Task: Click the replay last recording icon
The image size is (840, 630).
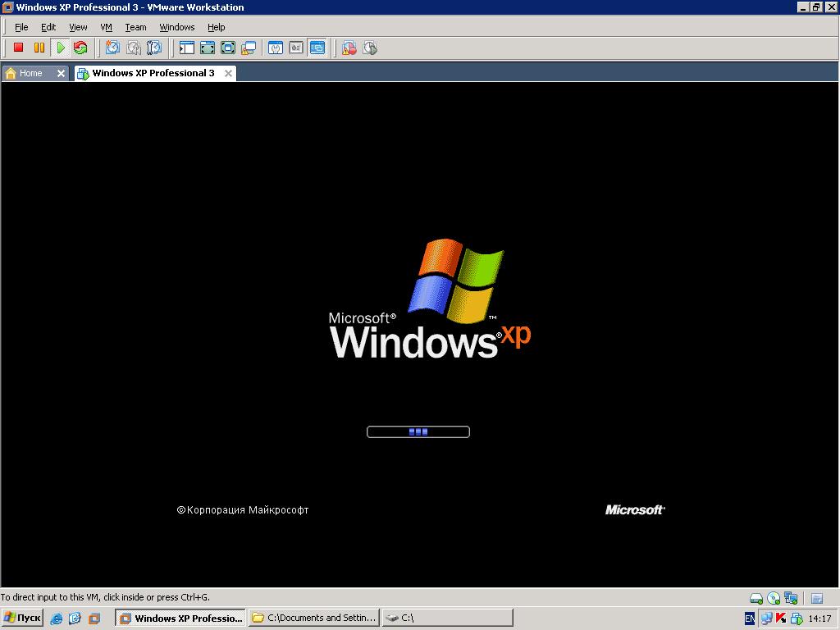Action: [x=370, y=48]
